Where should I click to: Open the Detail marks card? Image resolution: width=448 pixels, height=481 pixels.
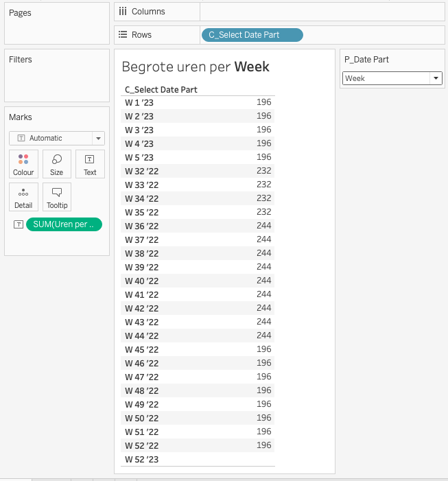pyautogui.click(x=23, y=197)
